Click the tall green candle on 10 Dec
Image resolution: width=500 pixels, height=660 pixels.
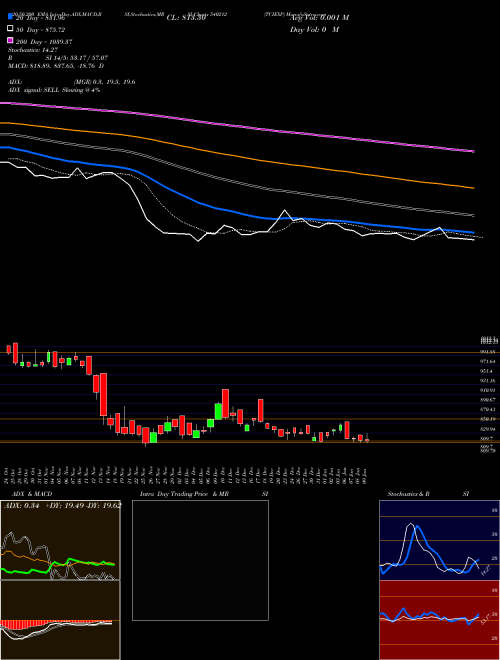tap(218, 411)
